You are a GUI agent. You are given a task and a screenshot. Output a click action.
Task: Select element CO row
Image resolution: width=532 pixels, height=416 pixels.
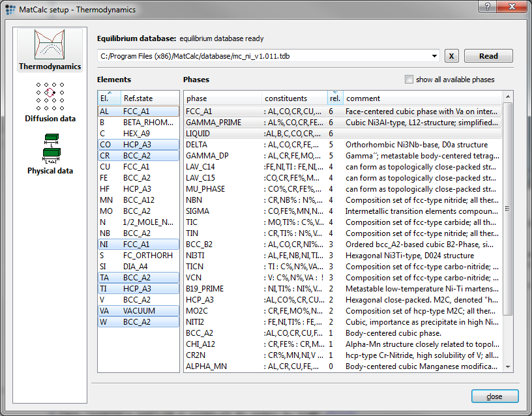click(138, 145)
